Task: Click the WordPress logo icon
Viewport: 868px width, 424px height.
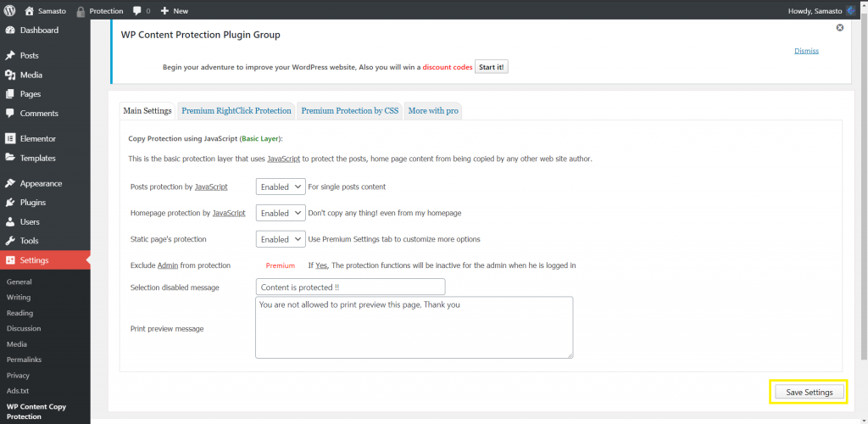Action: 10,10
